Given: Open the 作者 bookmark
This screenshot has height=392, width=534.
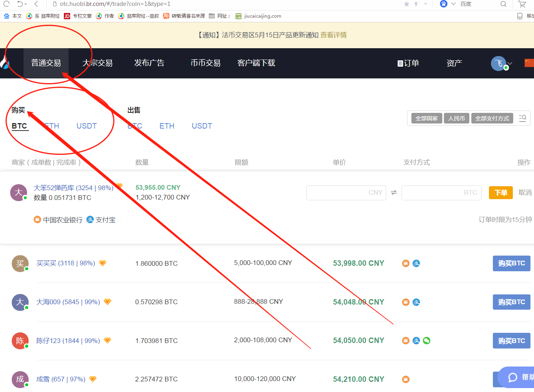Looking at the screenshot, I should click(105, 16).
